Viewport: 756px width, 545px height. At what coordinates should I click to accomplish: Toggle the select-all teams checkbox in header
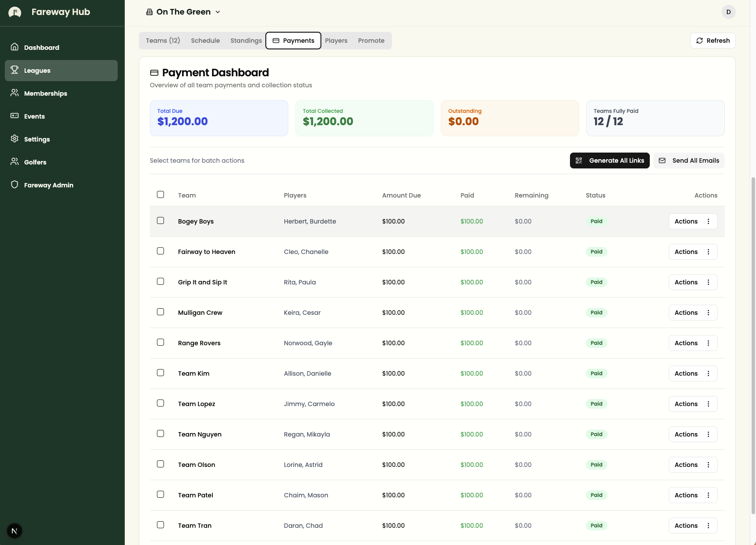point(160,194)
